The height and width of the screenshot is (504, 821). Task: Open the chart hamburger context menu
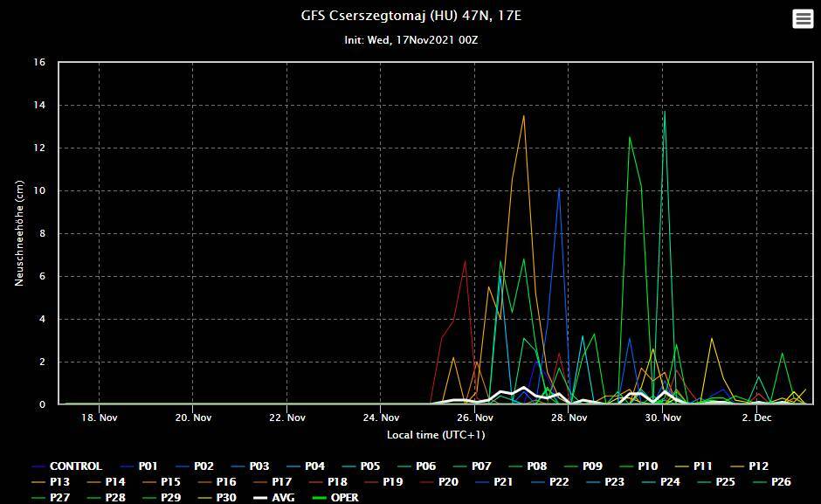point(802,19)
